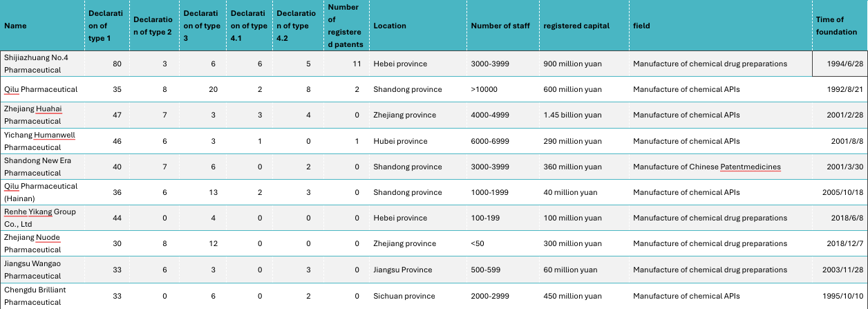Screen dimensions: 868x309
Task: Select the Shijiazhuang No.4 Pharmaceutical name cell
Action: pos(42,64)
